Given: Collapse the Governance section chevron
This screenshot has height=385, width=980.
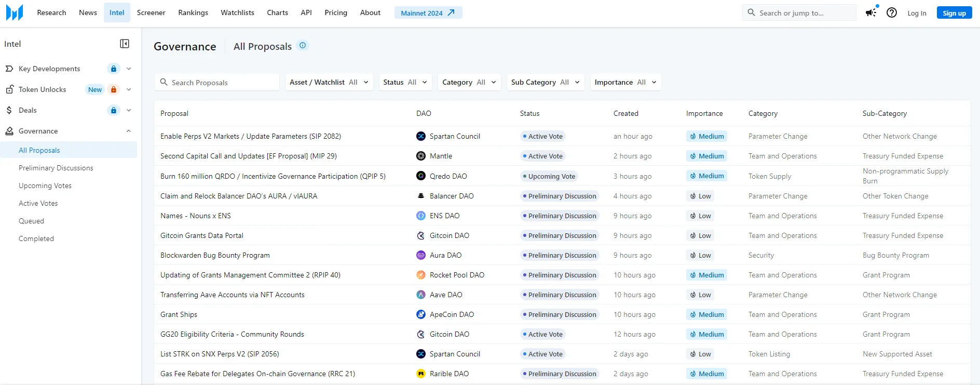Looking at the screenshot, I should (x=129, y=131).
